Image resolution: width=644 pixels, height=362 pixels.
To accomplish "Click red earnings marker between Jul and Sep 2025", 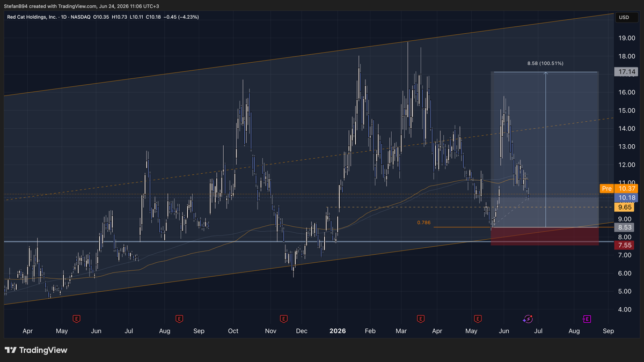I will [x=180, y=319].
